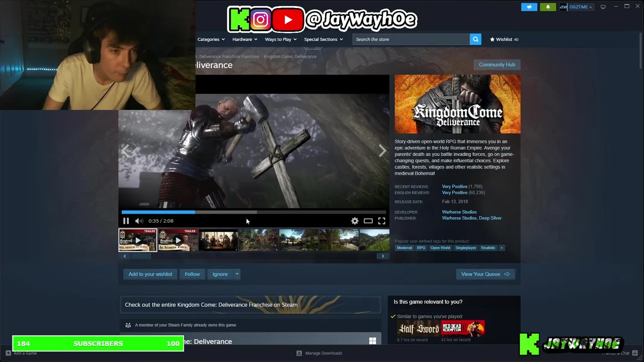Toggle theater mode on video player
Viewport: 644px width, 362px height.
point(368,221)
